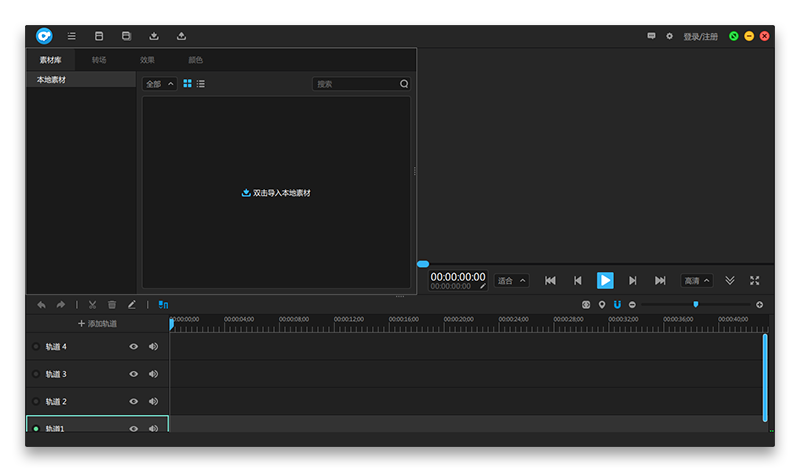The image size is (800, 472).
Task: Switch to the 转场 tab
Action: (99, 60)
